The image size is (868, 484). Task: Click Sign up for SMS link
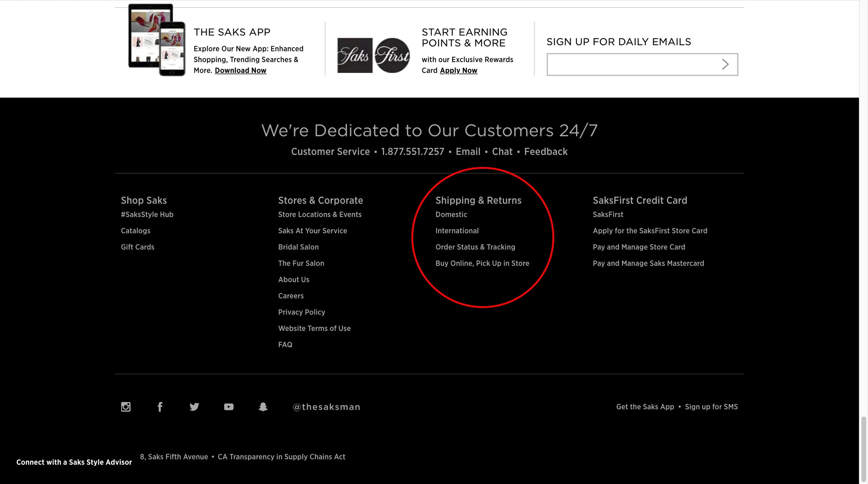711,407
